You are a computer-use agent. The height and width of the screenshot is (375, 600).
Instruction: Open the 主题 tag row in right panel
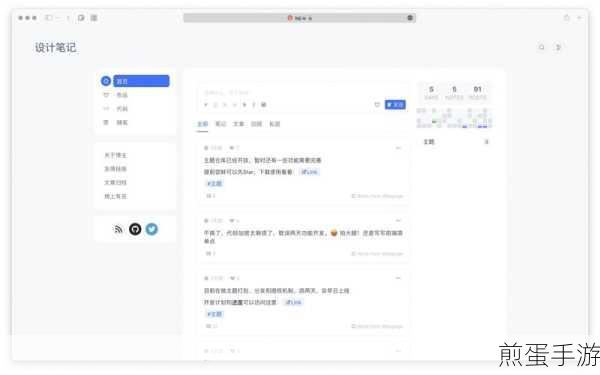point(455,142)
